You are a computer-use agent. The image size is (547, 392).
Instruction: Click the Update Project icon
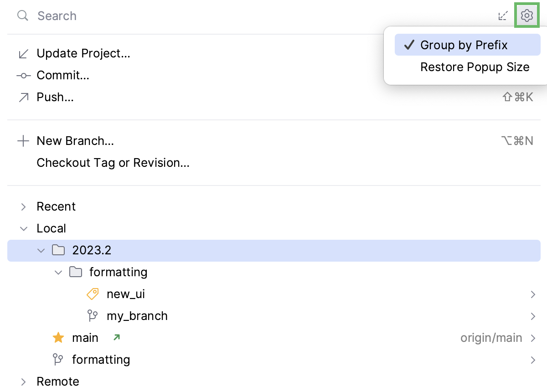click(x=23, y=53)
